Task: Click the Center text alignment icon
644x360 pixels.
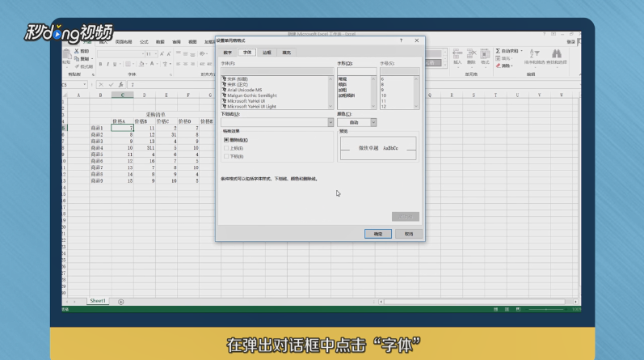Action: (x=185, y=64)
